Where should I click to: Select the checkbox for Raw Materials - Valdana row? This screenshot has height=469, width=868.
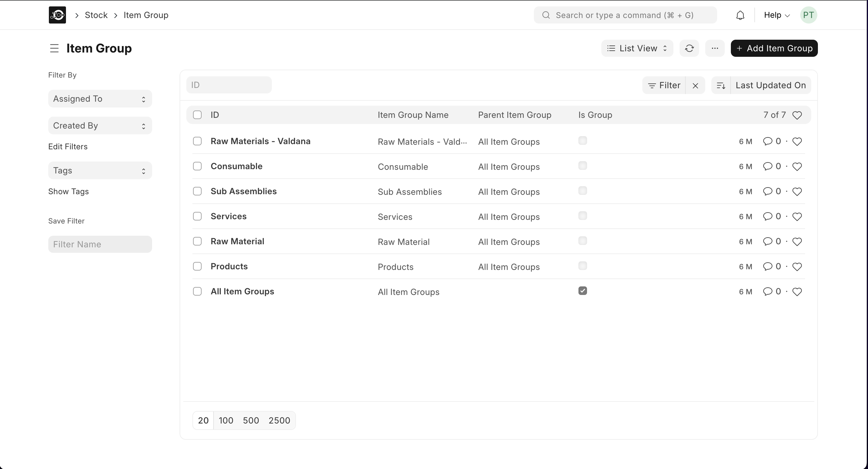tap(197, 141)
